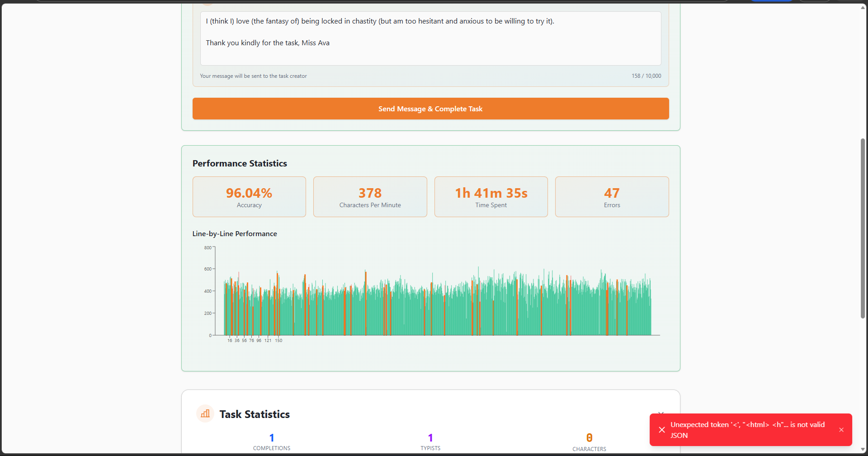Click the Typists count value

click(430, 437)
